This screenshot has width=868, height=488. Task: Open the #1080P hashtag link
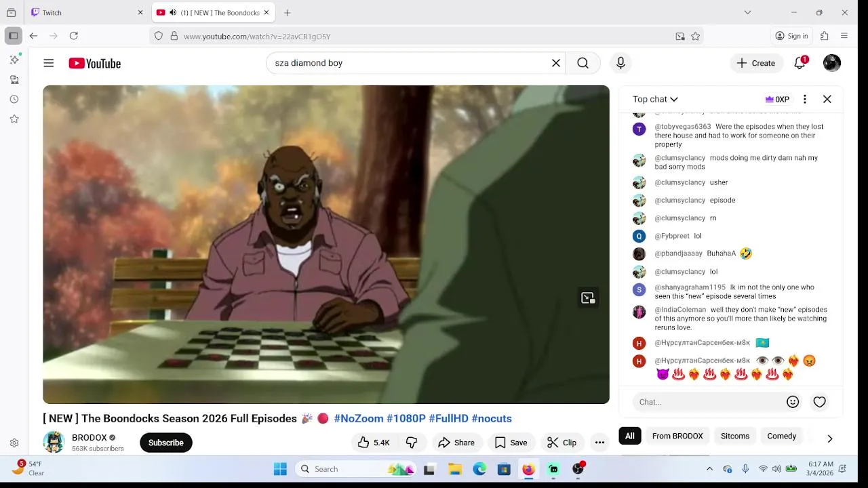click(406, 419)
